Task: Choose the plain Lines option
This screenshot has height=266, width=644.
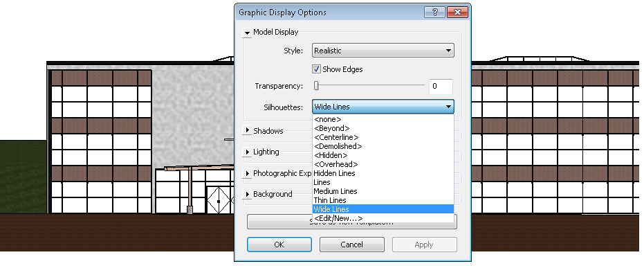Action: 383,182
